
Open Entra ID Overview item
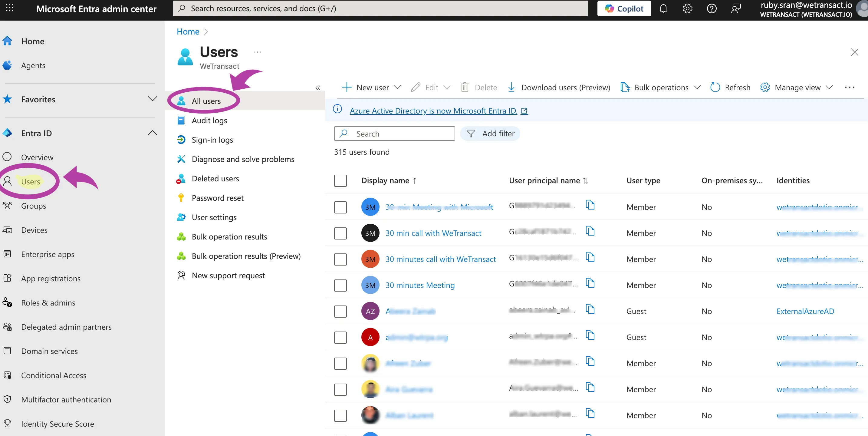coord(37,157)
